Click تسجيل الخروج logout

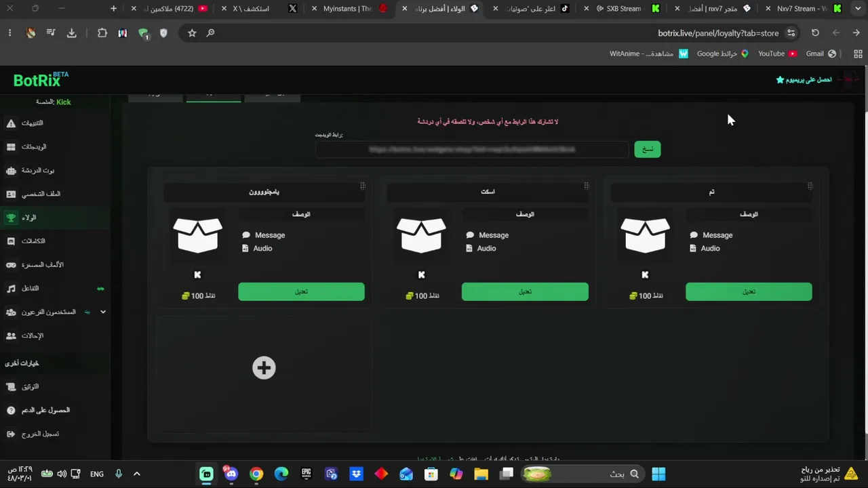pos(54,434)
